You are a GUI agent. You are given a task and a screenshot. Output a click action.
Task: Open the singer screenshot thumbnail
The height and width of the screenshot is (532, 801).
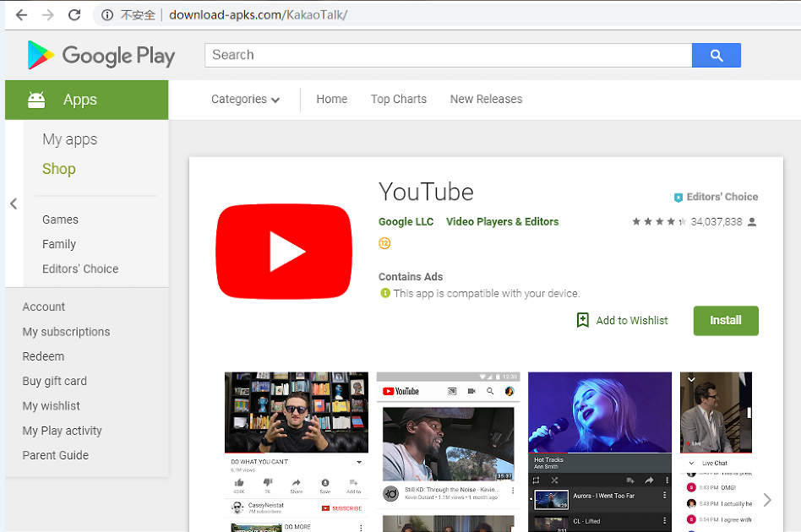(600, 452)
